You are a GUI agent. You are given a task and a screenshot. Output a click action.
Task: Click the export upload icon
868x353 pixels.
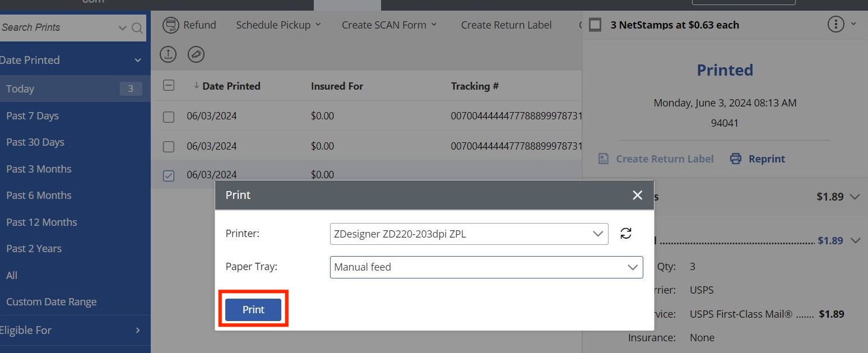[x=168, y=54]
